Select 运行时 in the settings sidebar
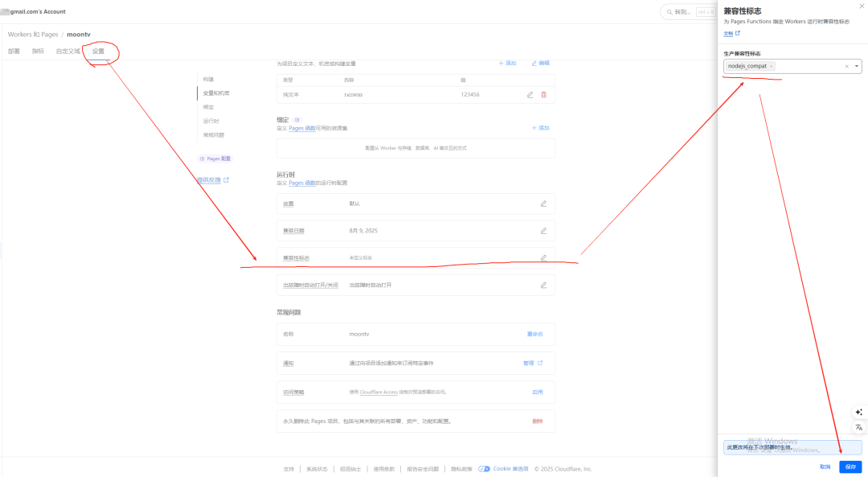The width and height of the screenshot is (868, 477). (x=211, y=121)
